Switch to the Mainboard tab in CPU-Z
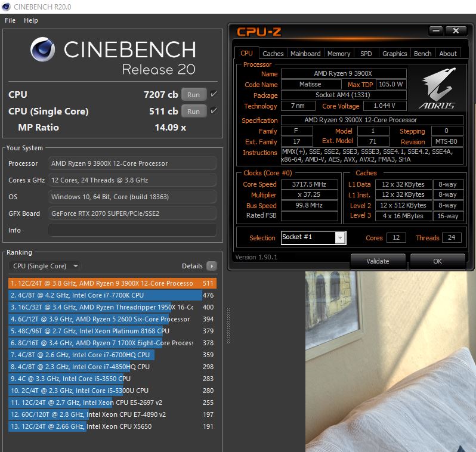476x452 pixels. point(305,54)
